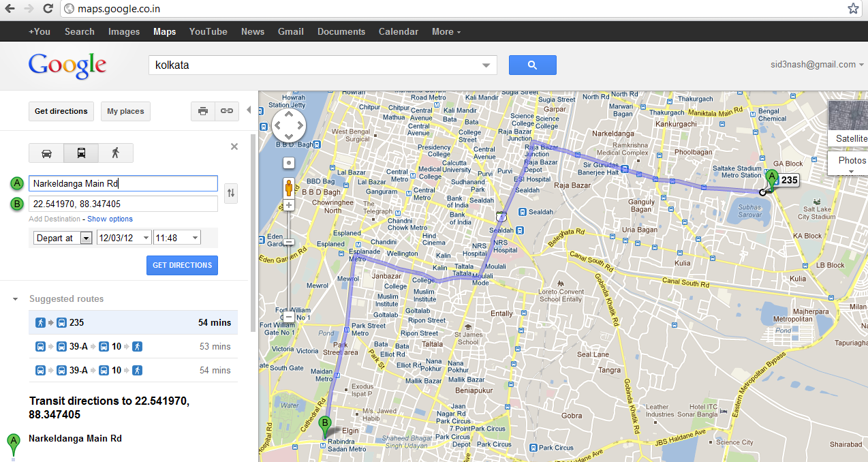Select the walking mode
Viewport: 868px width, 462px height.
tap(116, 153)
